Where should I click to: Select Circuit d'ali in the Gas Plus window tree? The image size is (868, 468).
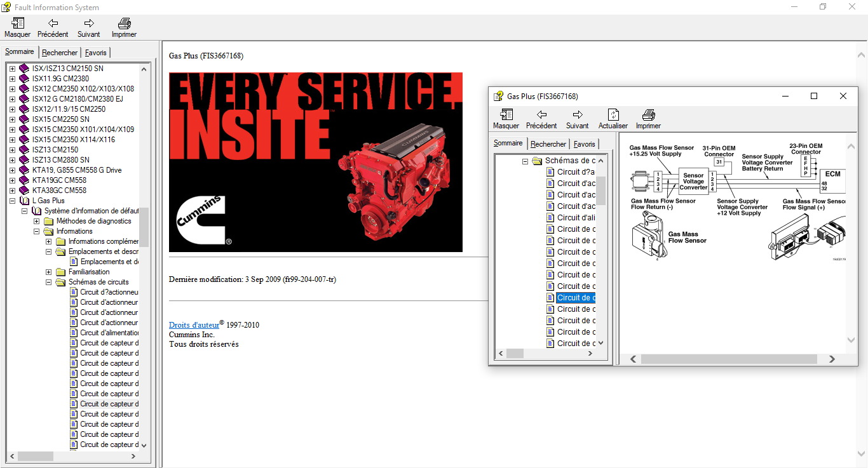(576, 218)
